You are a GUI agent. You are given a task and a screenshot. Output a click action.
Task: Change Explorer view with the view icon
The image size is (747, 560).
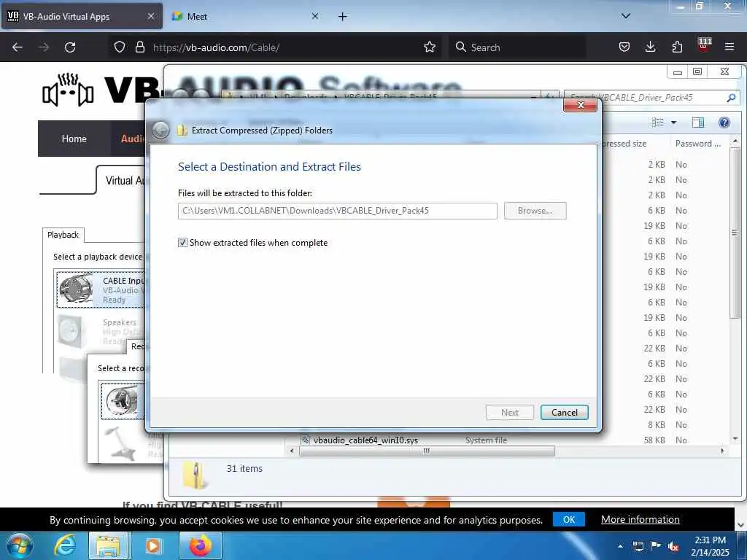pos(658,122)
